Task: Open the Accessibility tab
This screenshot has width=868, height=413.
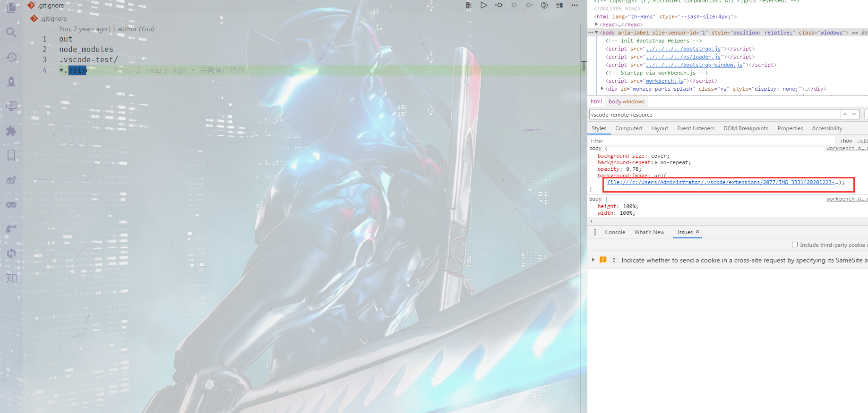Action: pyautogui.click(x=827, y=128)
